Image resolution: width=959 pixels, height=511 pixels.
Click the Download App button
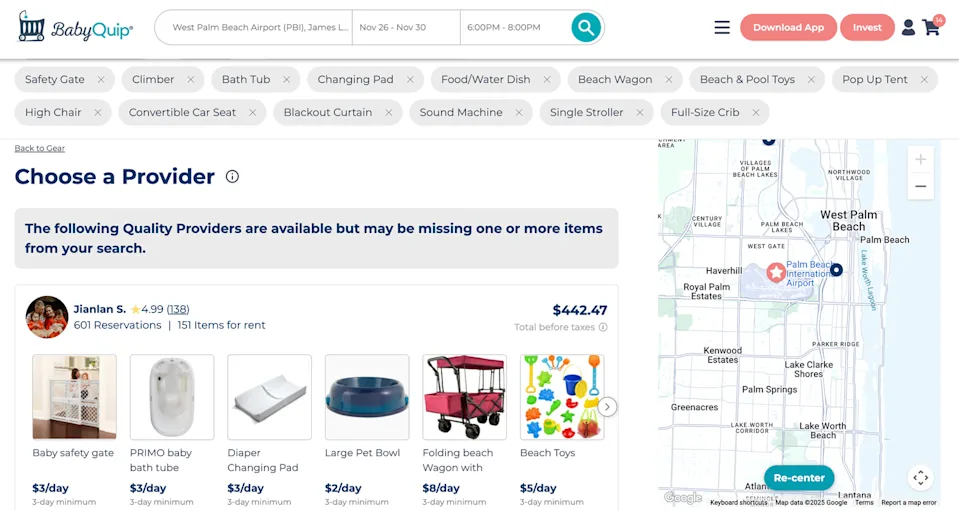point(788,28)
